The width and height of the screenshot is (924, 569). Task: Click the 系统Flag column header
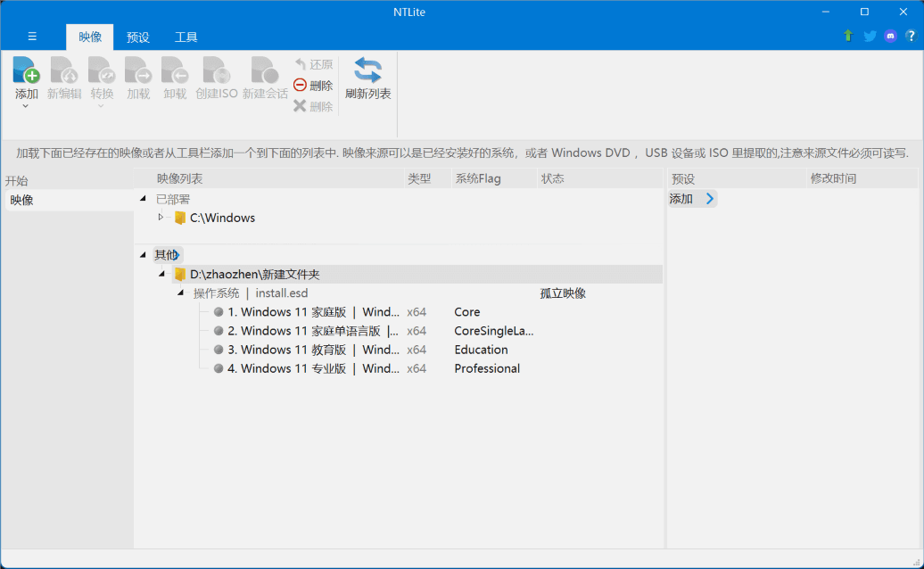(x=478, y=178)
